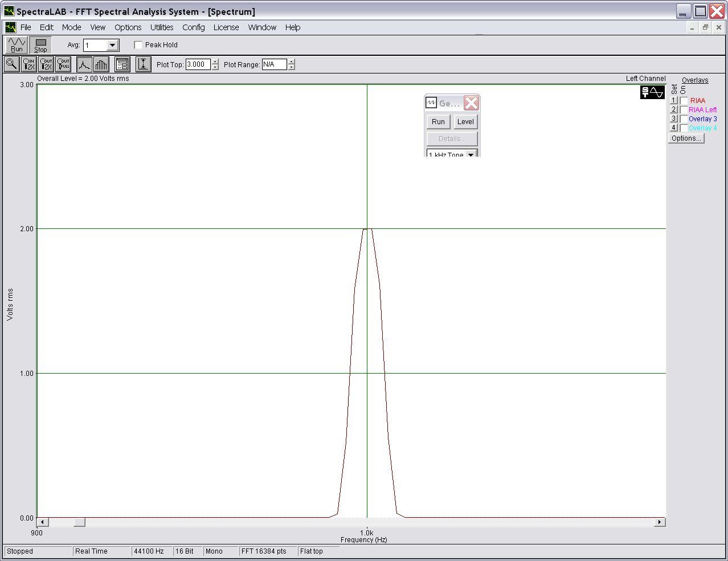Zoom out to full view
The image size is (728, 561).
click(63, 64)
